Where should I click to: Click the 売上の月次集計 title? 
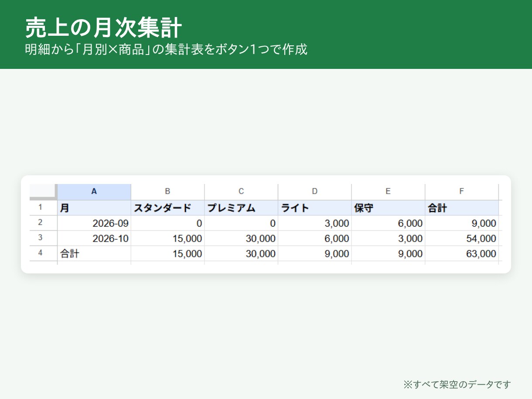pos(103,28)
